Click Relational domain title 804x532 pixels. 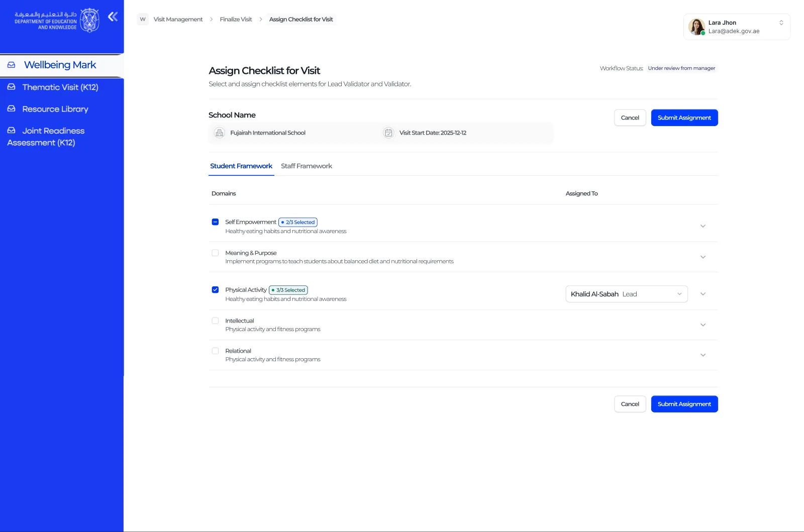(x=238, y=351)
